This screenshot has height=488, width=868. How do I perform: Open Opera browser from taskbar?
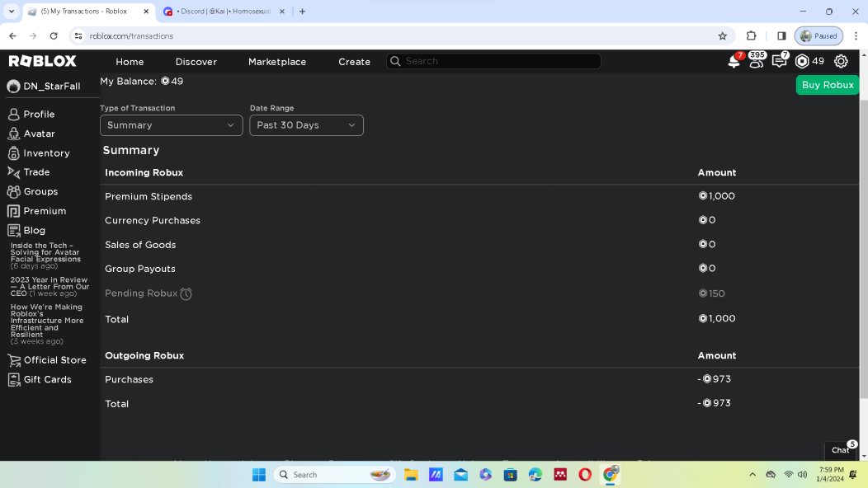tap(585, 475)
